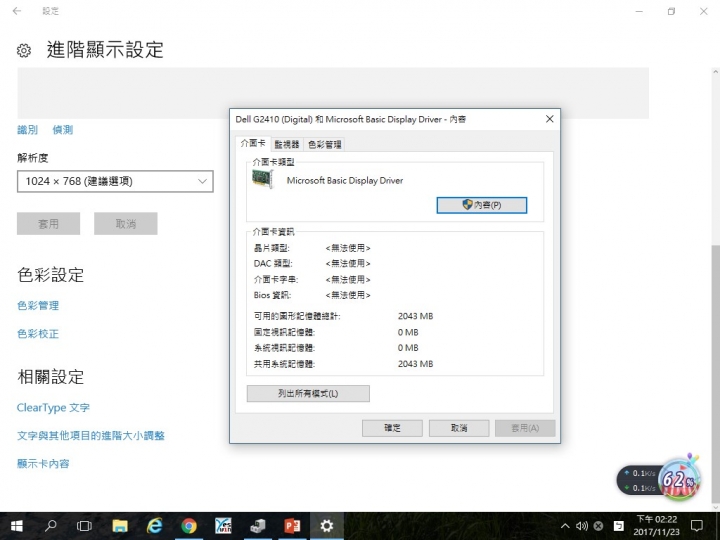The height and width of the screenshot is (540, 720).
Task: Go back using the Settings back arrow
Action: [17, 11]
